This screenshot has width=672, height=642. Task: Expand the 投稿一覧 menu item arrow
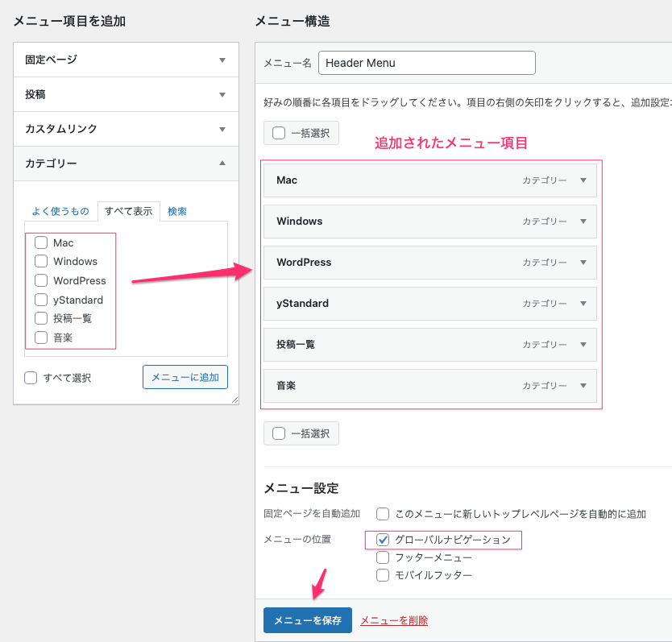point(583,345)
